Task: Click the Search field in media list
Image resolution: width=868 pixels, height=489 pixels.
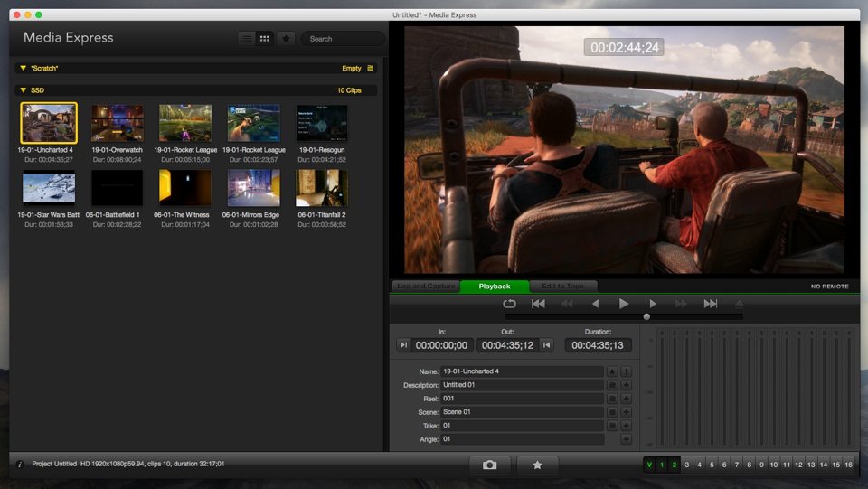Action: [343, 39]
